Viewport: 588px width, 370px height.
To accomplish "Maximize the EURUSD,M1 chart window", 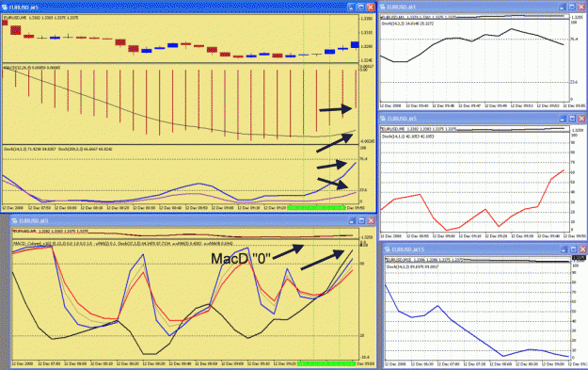I will (572, 8).
